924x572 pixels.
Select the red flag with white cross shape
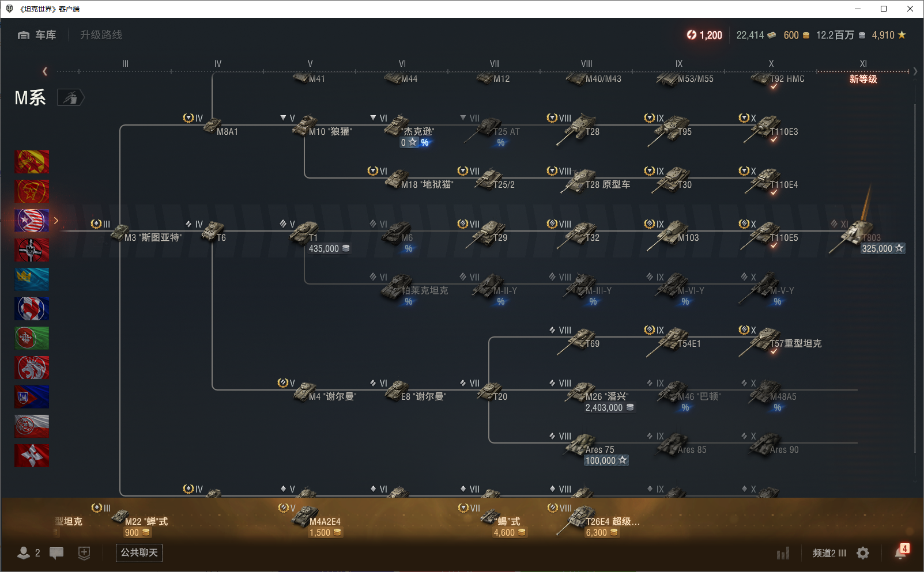(x=32, y=456)
